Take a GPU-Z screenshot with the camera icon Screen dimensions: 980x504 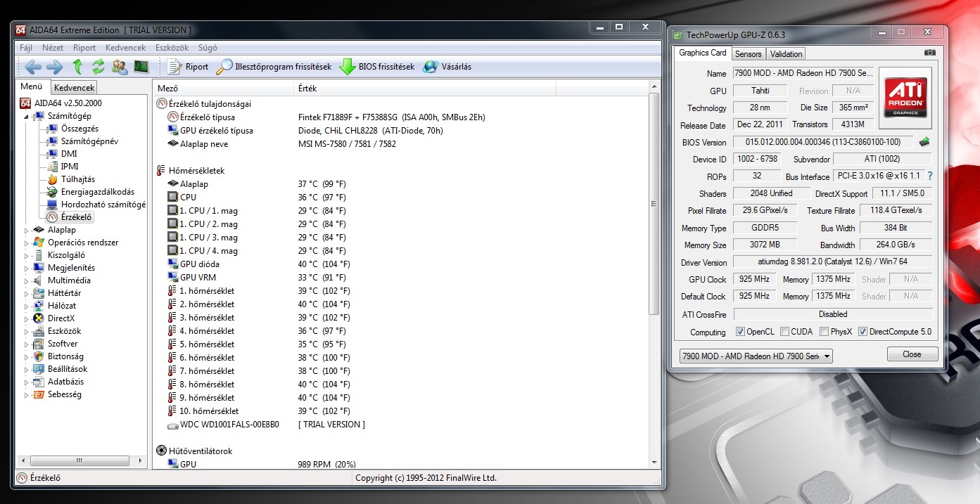(930, 53)
